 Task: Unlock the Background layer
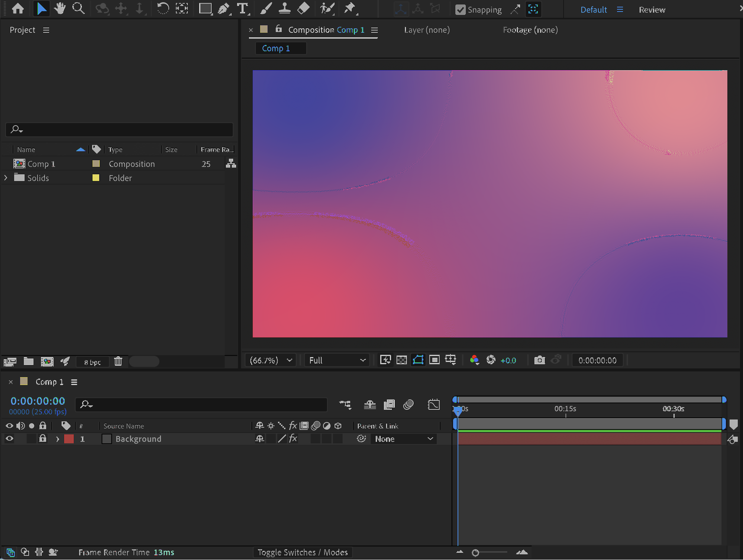[43, 438]
